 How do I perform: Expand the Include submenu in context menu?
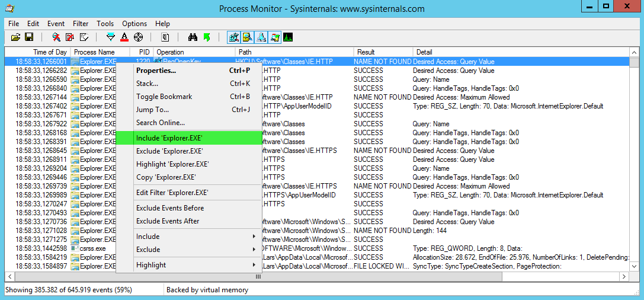(x=189, y=237)
